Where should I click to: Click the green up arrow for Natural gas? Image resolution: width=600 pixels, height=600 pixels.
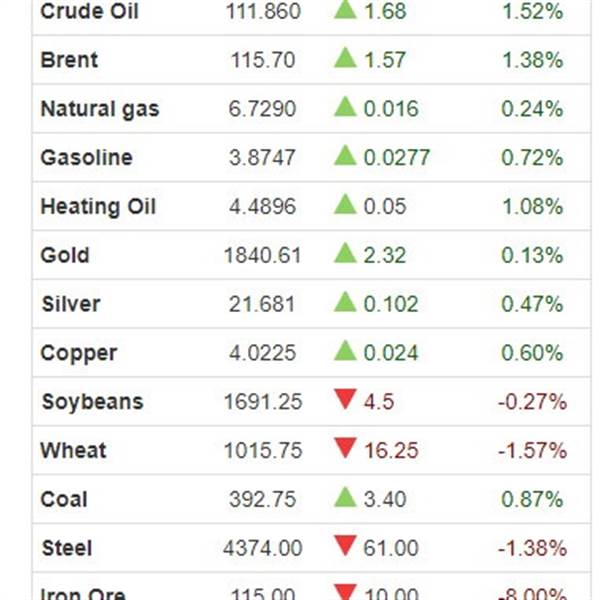[345, 106]
